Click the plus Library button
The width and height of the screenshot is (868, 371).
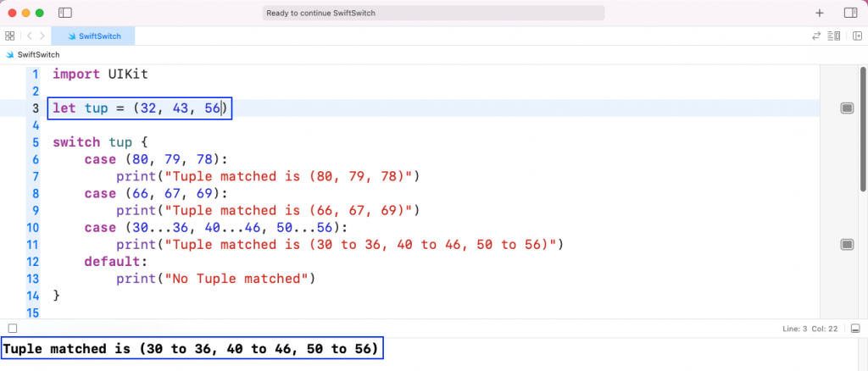820,13
